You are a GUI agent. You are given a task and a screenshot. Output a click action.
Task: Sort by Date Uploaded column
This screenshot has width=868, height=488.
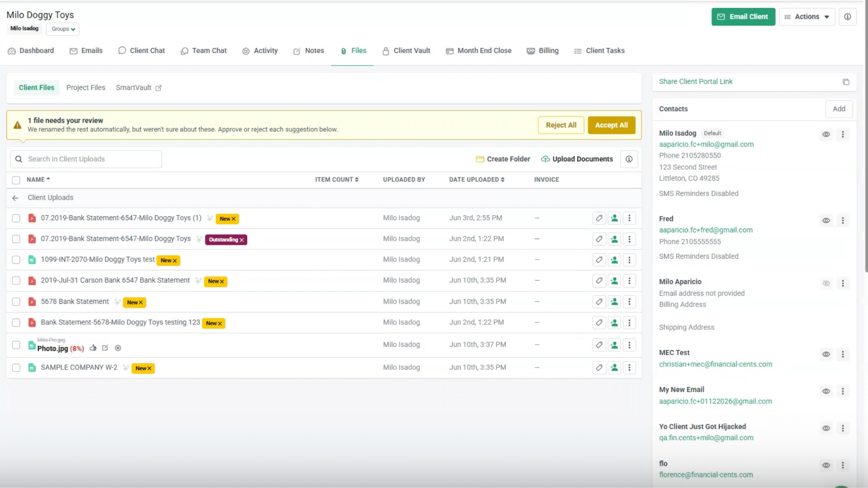pyautogui.click(x=477, y=180)
